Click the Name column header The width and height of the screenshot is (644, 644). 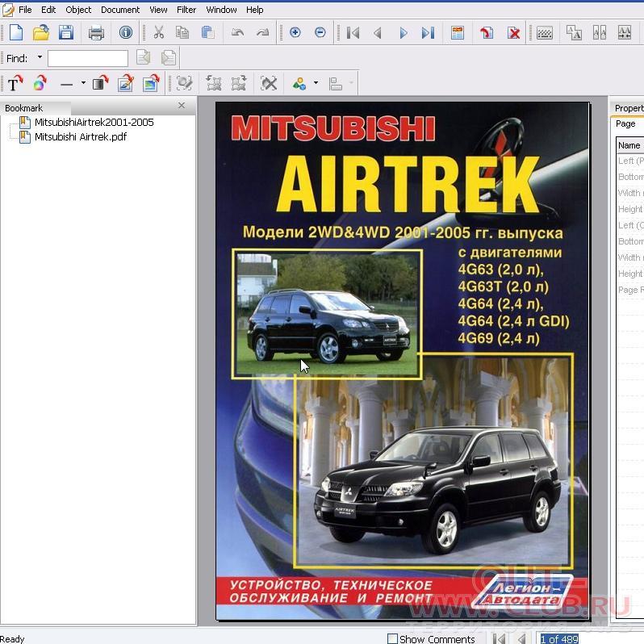pyautogui.click(x=629, y=145)
